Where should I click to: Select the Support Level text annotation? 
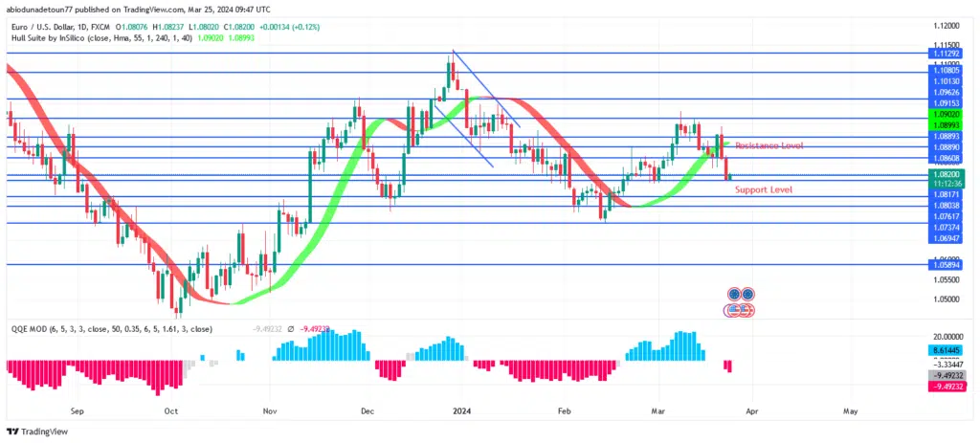point(763,189)
